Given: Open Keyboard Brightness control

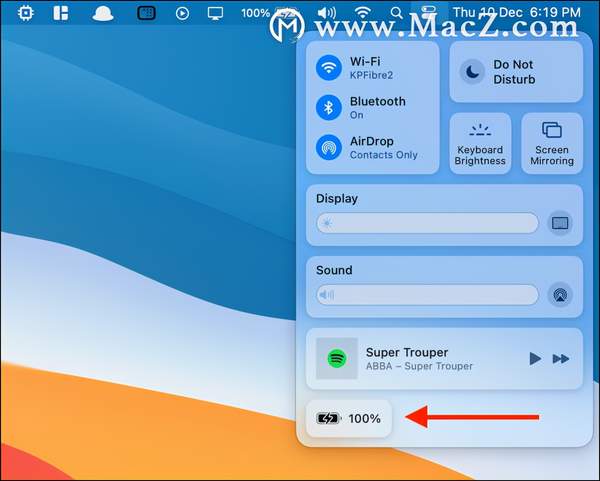Looking at the screenshot, I should click(x=480, y=144).
